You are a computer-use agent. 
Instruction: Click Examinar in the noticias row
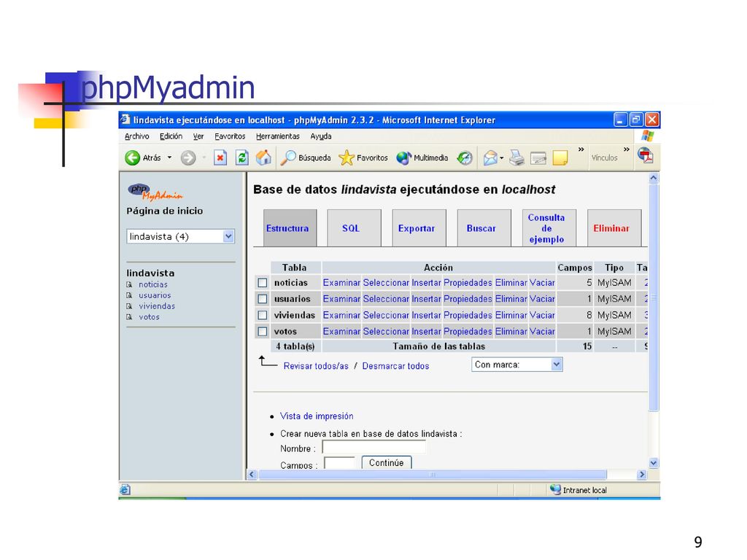[341, 283]
